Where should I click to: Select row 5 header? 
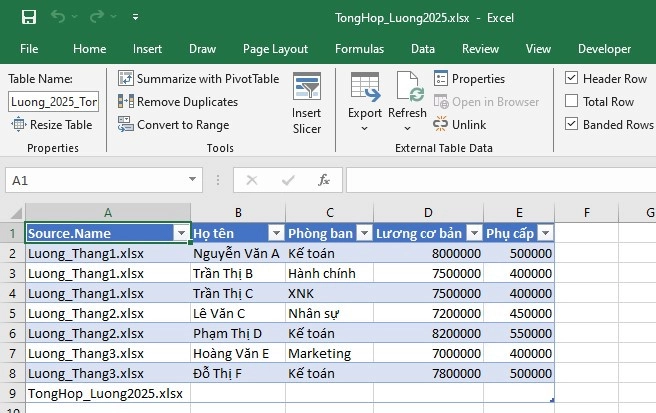coord(13,313)
